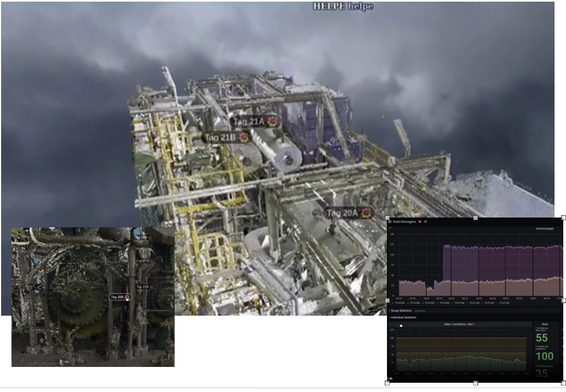Click the Grafana icon on highlighted Tag 20B
The image size is (566, 392).
point(127,297)
